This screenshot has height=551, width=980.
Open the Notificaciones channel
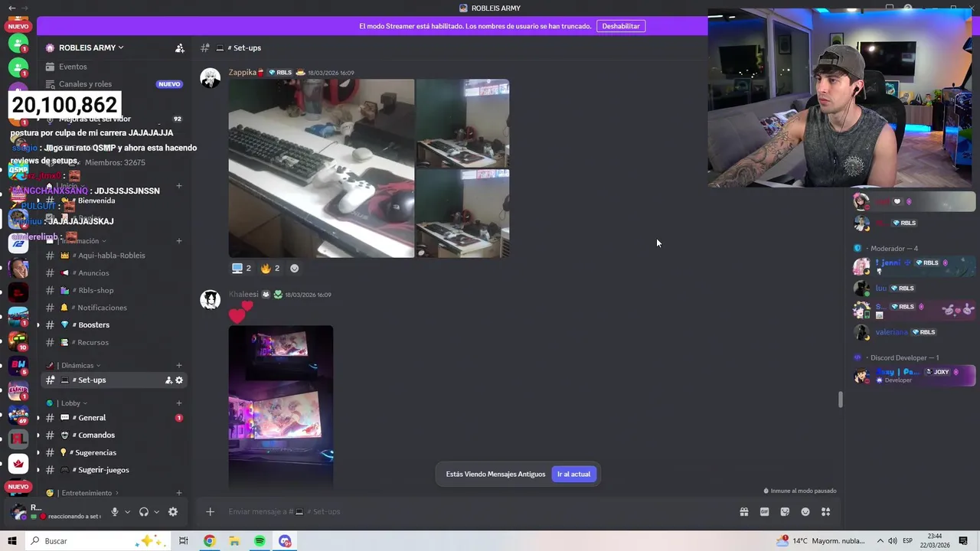pos(113,308)
